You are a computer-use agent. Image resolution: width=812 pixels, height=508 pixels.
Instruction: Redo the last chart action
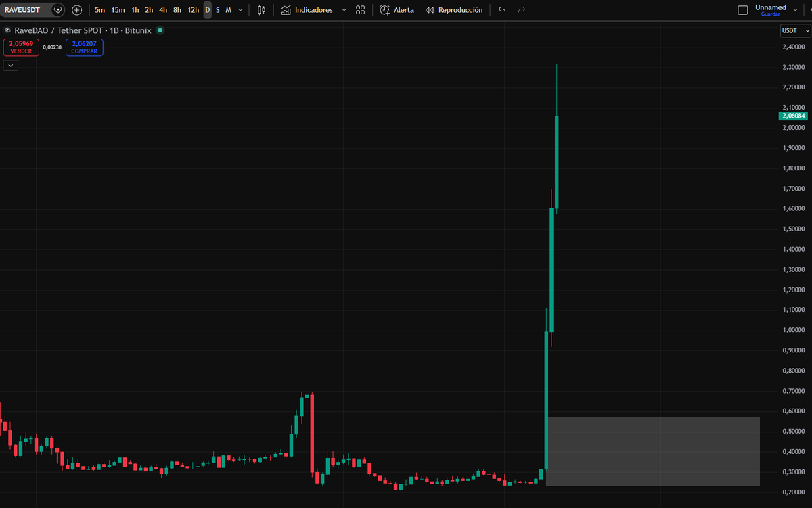(x=522, y=10)
